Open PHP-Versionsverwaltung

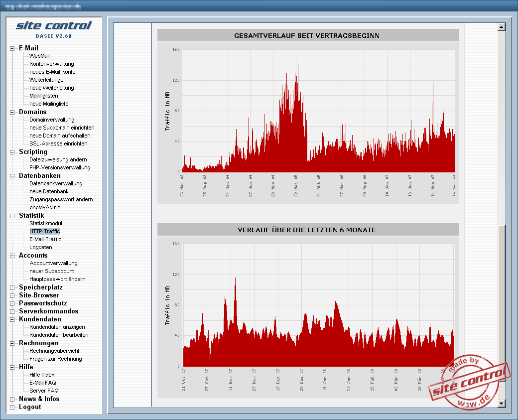coord(60,167)
